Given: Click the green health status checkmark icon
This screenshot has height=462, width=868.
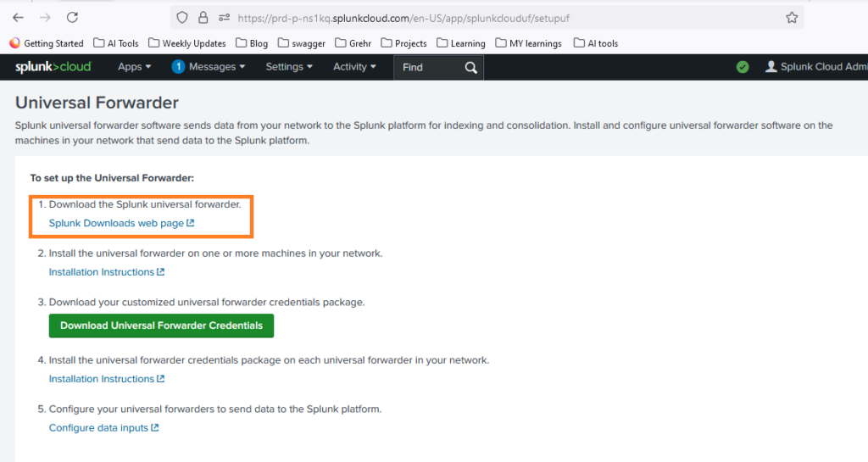Looking at the screenshot, I should [x=743, y=67].
